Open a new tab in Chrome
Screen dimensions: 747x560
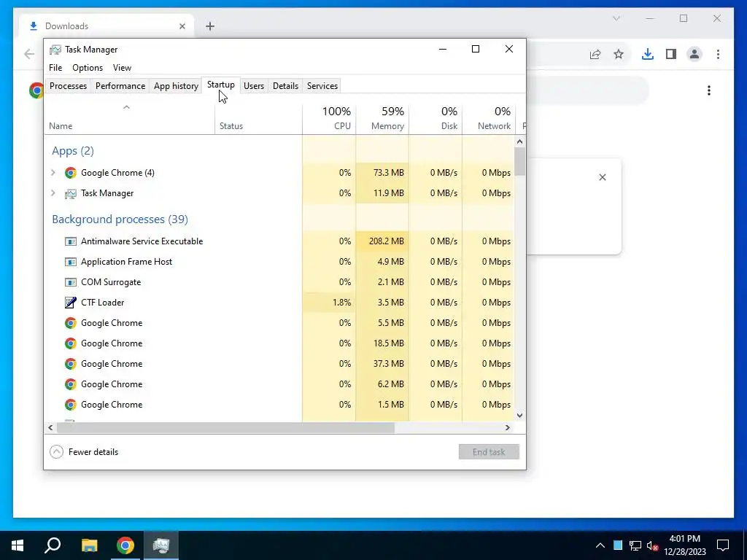pos(210,26)
